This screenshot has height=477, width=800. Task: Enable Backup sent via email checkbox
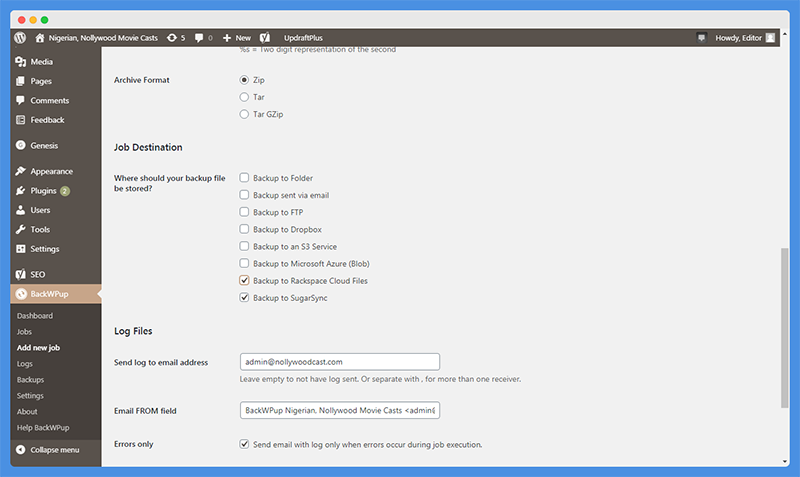pos(244,195)
